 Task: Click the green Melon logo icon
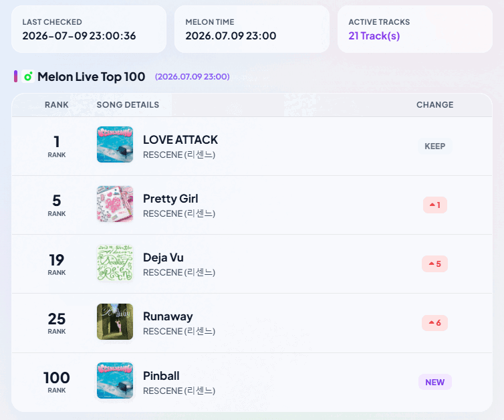[x=28, y=76]
